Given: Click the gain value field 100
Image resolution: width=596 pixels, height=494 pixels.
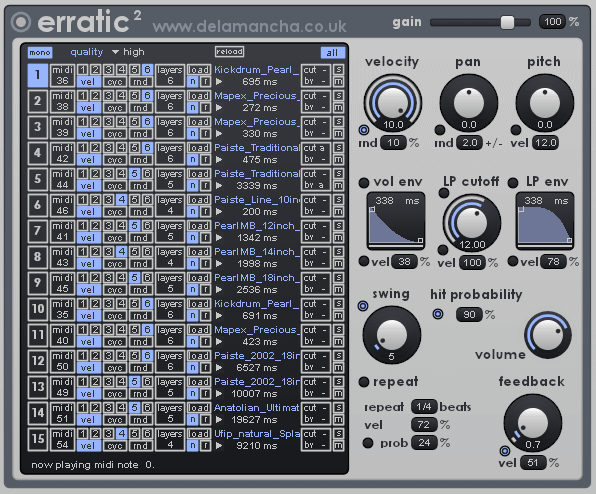Looking at the screenshot, I should pyautogui.click(x=552, y=22).
